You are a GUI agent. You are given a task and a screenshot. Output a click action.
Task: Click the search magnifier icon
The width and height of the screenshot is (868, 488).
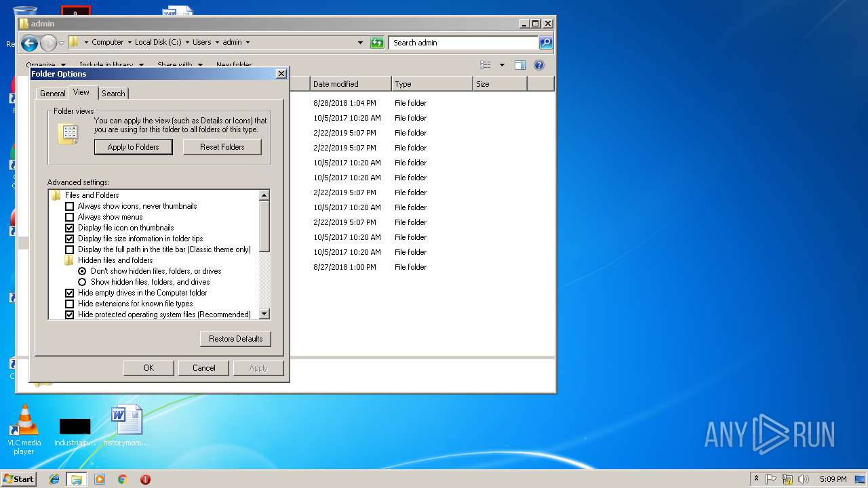546,43
